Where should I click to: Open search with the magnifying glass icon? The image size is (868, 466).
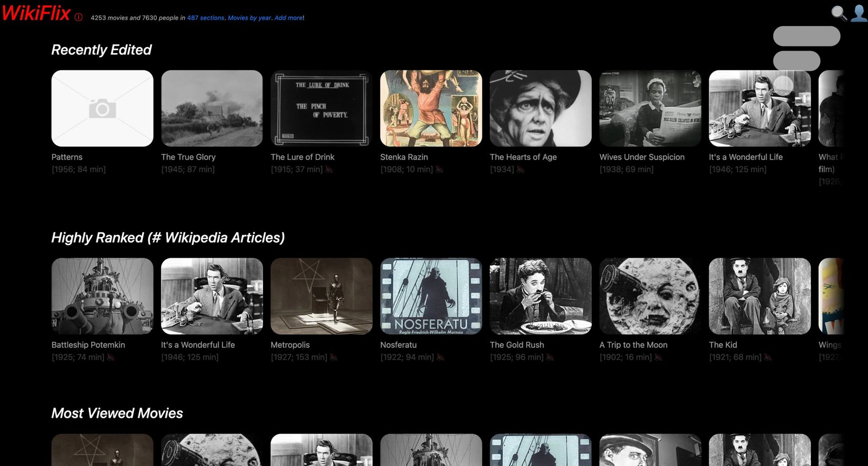tap(839, 13)
